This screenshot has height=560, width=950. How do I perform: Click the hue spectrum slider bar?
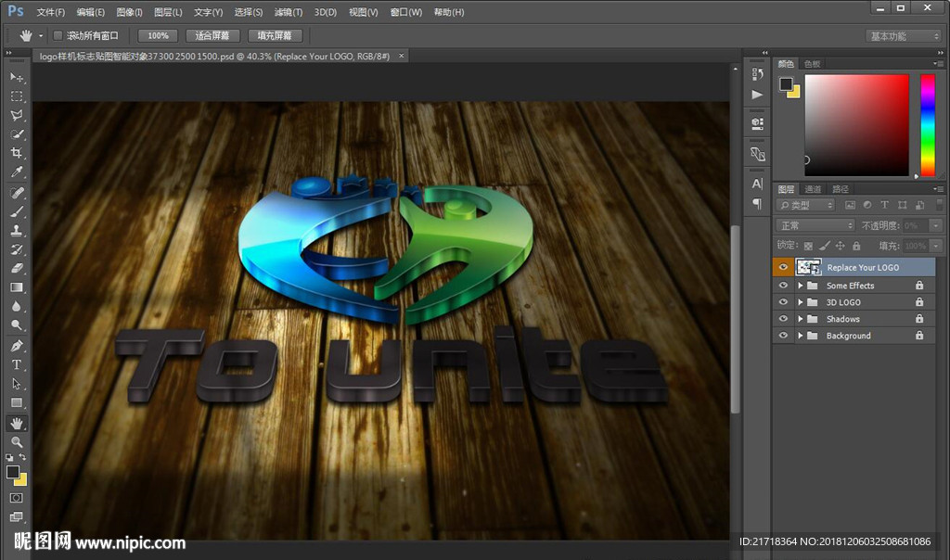point(928,125)
